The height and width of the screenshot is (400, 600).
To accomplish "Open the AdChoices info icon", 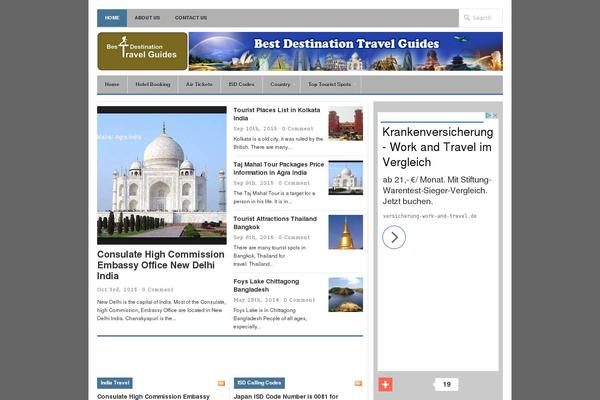I will tap(489, 115).
